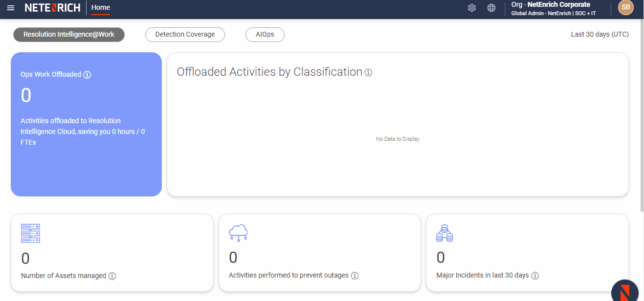Switch to AIOps view
The height and width of the screenshot is (301, 644).
265,35
